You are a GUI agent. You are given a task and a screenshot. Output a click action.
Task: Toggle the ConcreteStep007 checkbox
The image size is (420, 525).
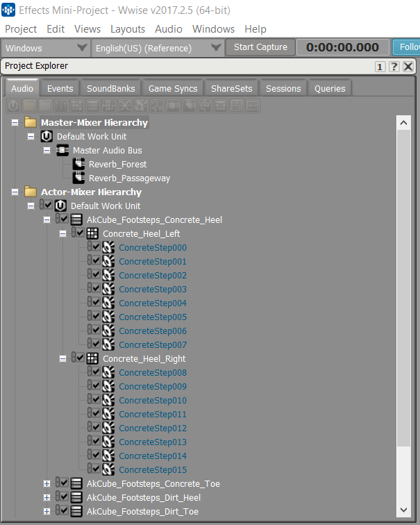tap(96, 343)
